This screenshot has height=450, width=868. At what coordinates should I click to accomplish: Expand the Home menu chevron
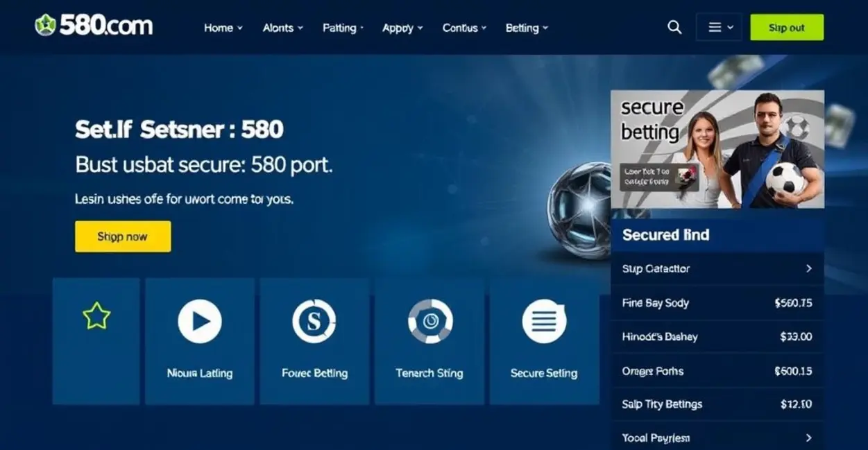pyautogui.click(x=240, y=28)
